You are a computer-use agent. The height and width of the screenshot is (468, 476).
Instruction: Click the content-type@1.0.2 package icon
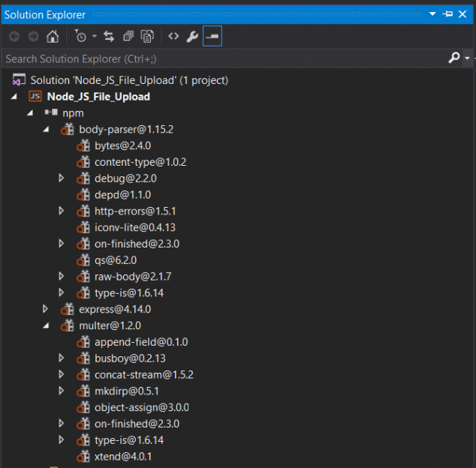tap(83, 162)
